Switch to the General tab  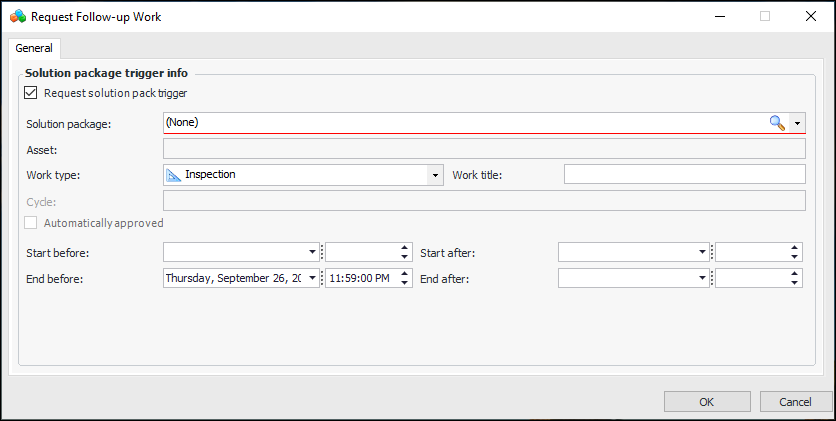(x=34, y=48)
